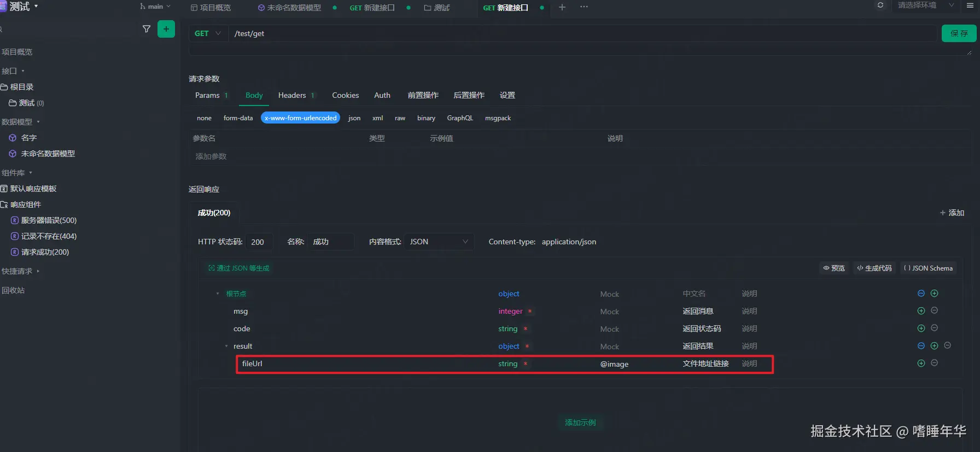This screenshot has height=452, width=980.
Task: Click the 未命名数据模型 cube icon in sidebar
Action: pyautogui.click(x=13, y=154)
